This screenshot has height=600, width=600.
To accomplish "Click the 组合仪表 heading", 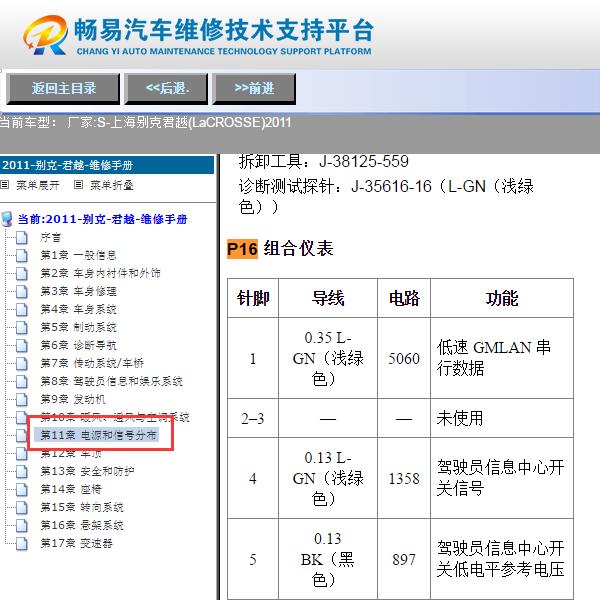I will [x=298, y=249].
